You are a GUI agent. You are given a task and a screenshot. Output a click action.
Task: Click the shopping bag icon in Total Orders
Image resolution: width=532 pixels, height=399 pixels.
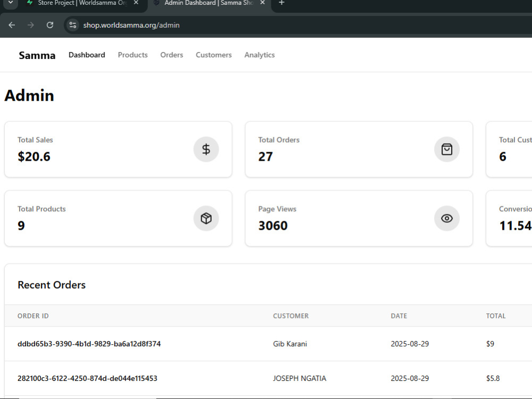[447, 149]
